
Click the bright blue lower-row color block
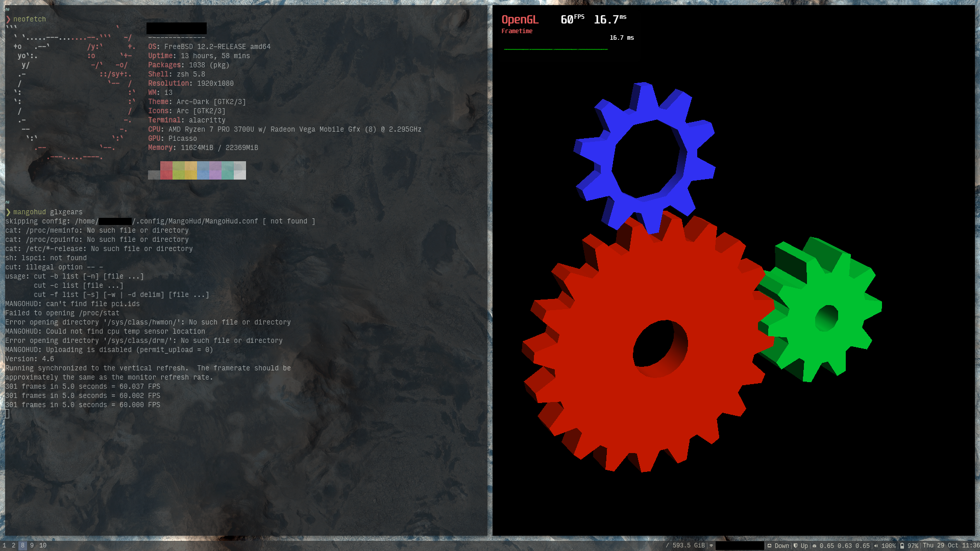click(203, 175)
